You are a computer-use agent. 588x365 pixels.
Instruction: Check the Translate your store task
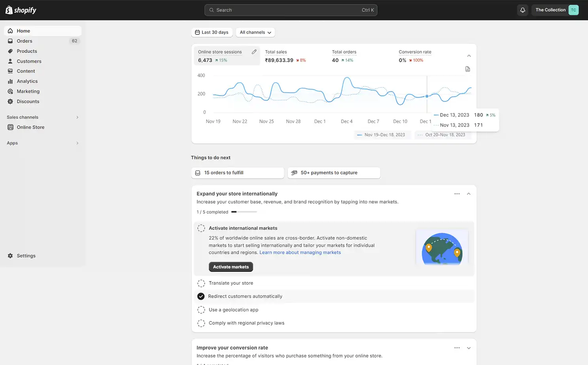[x=201, y=283]
